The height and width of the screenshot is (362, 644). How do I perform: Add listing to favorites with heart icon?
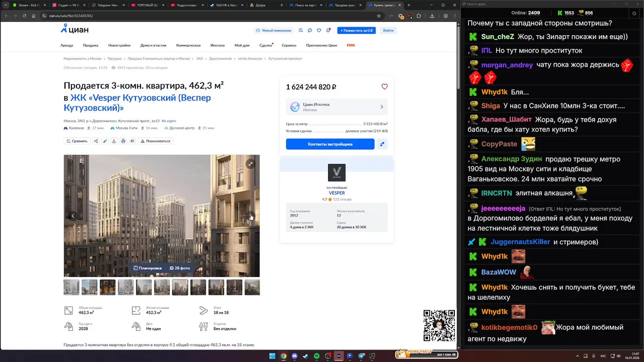click(x=384, y=86)
